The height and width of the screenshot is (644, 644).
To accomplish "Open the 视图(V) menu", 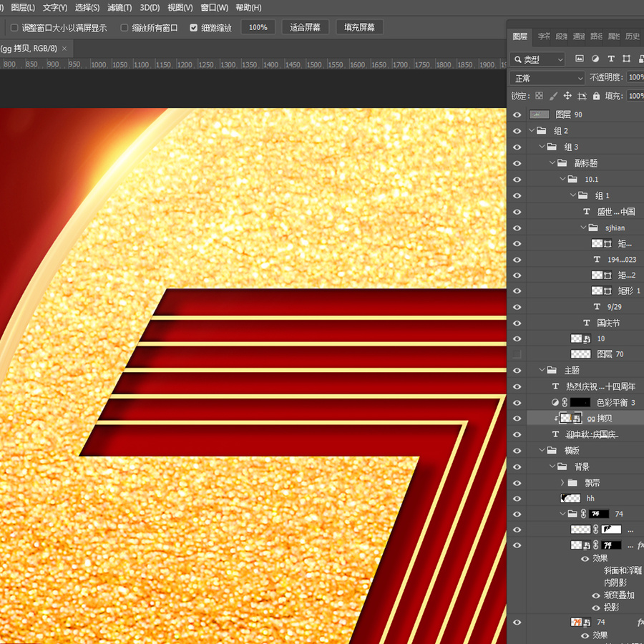I will click(x=180, y=7).
